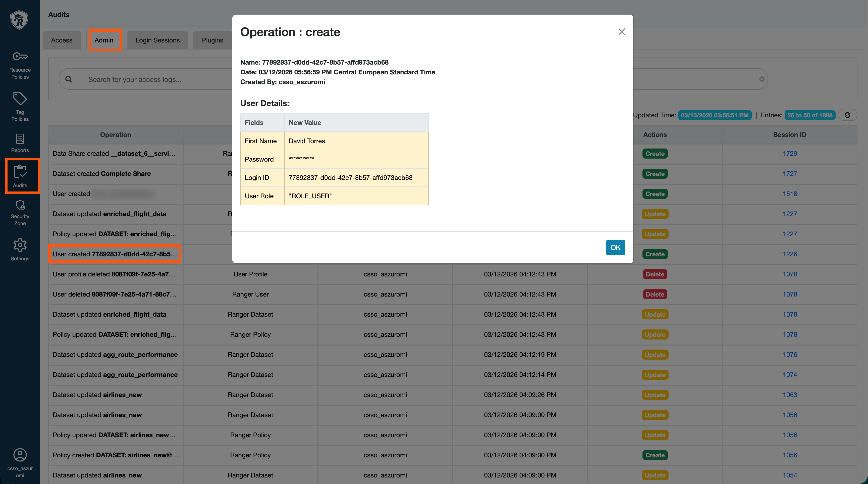Click the Ranger logo icon
The width and height of the screenshot is (868, 484).
tap(19, 20)
